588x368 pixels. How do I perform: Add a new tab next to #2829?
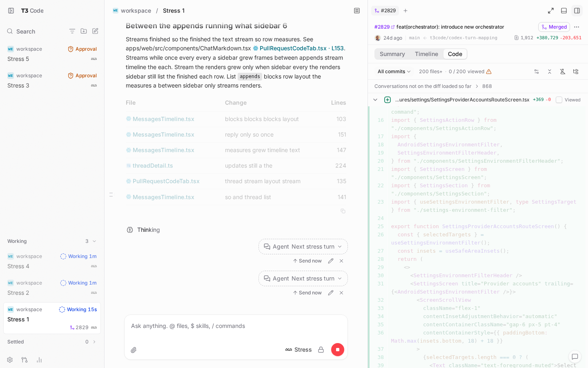pyautogui.click(x=405, y=11)
